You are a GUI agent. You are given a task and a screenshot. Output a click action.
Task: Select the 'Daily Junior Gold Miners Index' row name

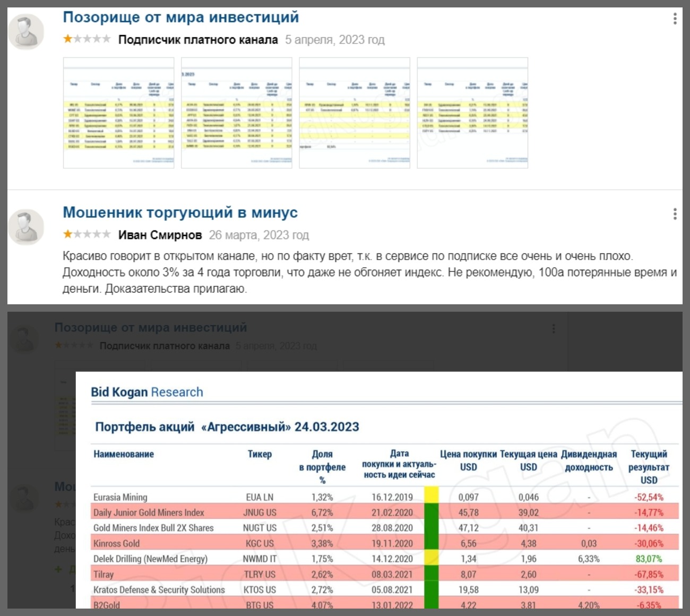[149, 512]
